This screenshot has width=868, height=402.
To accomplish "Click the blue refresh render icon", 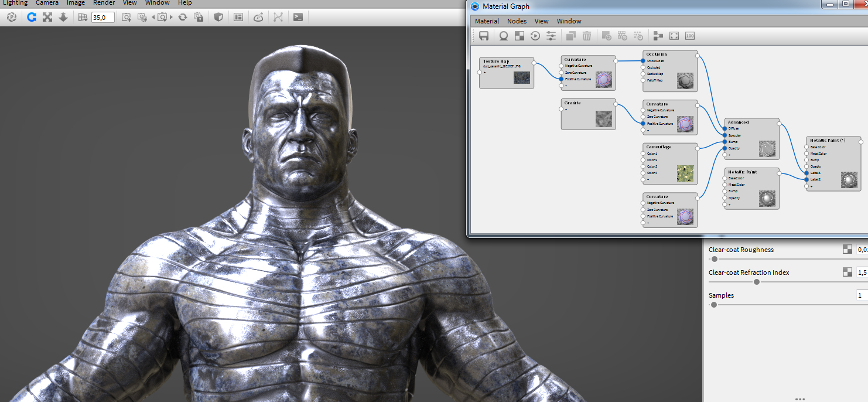I will [x=32, y=17].
